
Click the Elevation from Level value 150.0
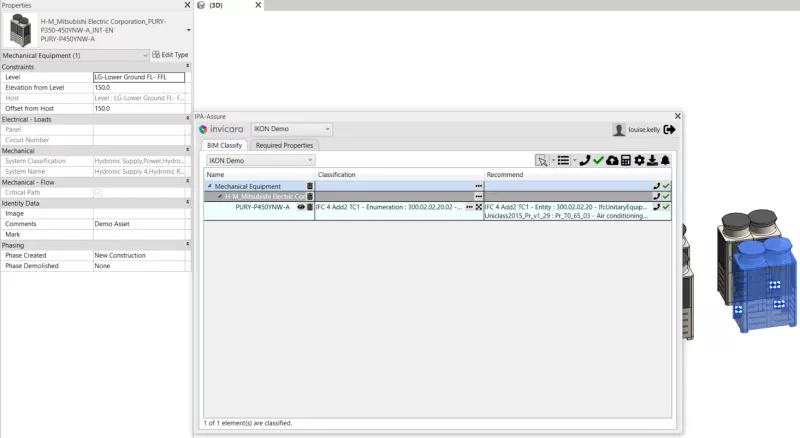[139, 88]
